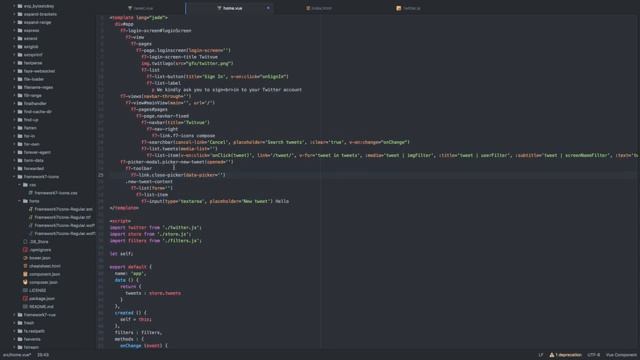Viewport: 640px width, 360px height.
Task: Click the folder icon beside faye-websocket
Action: (20, 71)
